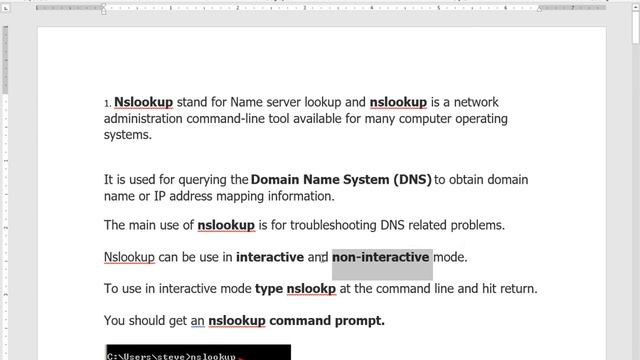Click 'nslookup' in 'The main use of' sentence

coord(226,225)
